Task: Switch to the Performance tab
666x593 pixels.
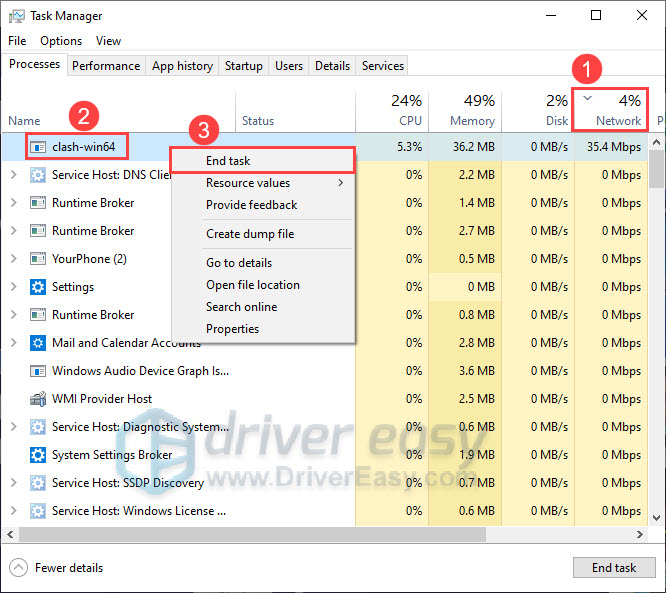Action: pyautogui.click(x=106, y=66)
